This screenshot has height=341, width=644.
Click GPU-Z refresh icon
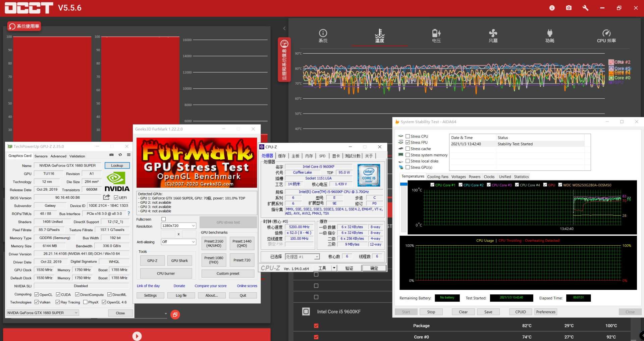[x=120, y=155]
